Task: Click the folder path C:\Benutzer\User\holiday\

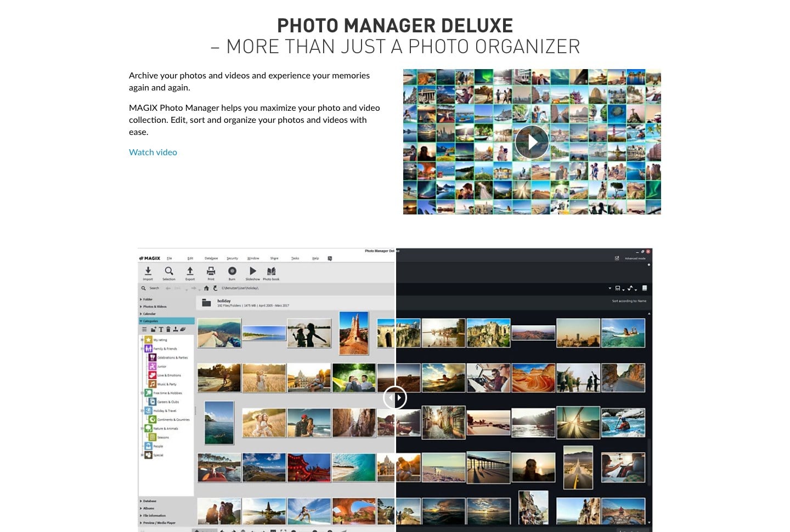Action: pyautogui.click(x=240, y=288)
